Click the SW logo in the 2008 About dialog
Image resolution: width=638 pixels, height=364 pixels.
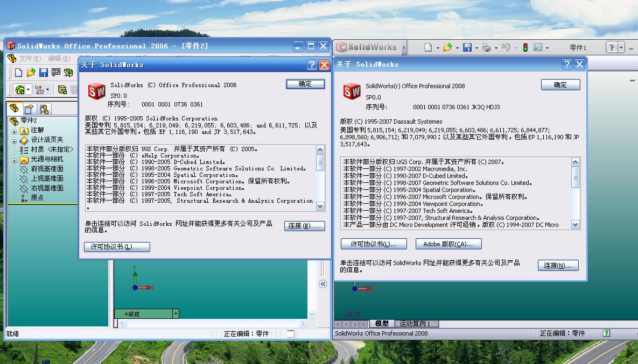(352, 91)
